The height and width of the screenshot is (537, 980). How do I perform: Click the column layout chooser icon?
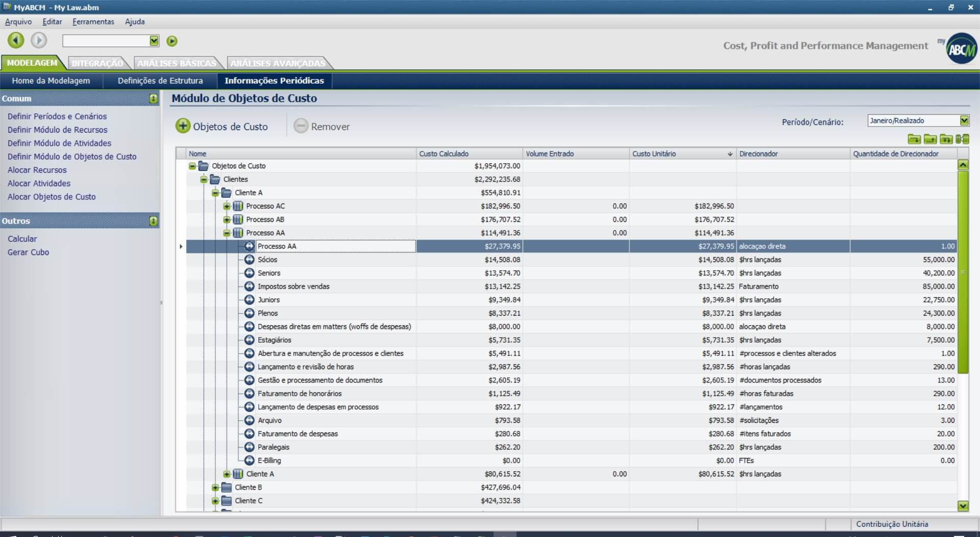(x=962, y=139)
